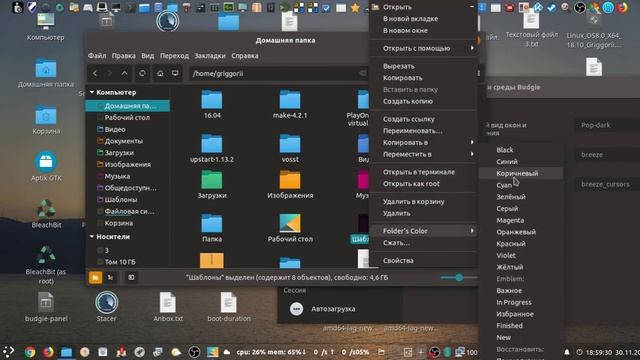Viewport: 640px width, 360px height.
Task: Open the Правка menu
Action: coord(124,56)
